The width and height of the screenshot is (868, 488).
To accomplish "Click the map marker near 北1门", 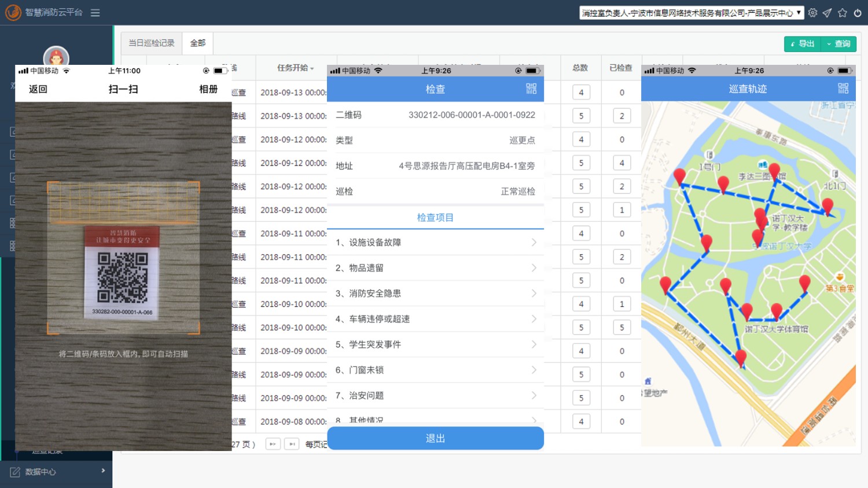I will (x=827, y=206).
